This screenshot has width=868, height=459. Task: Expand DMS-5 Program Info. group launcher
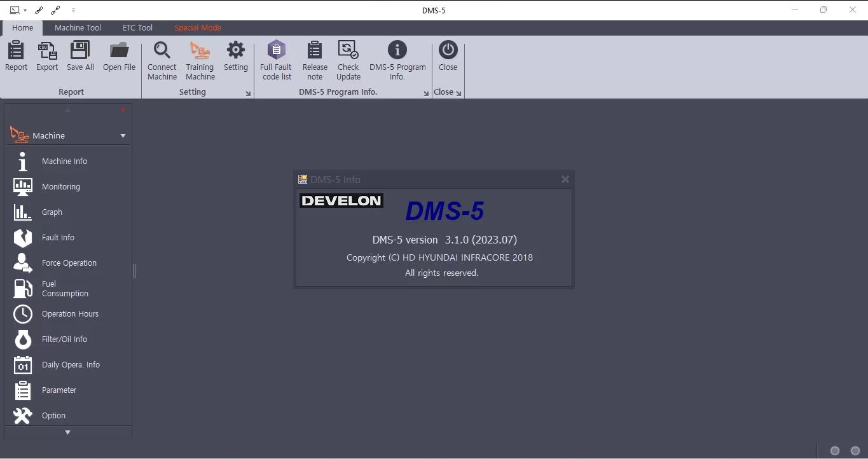[426, 93]
